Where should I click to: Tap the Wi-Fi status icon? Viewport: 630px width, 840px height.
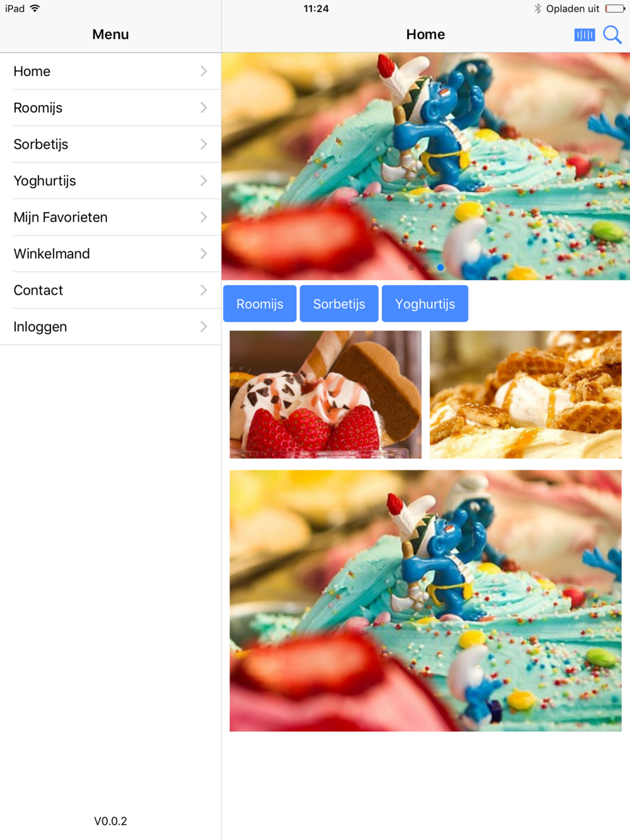(35, 8)
